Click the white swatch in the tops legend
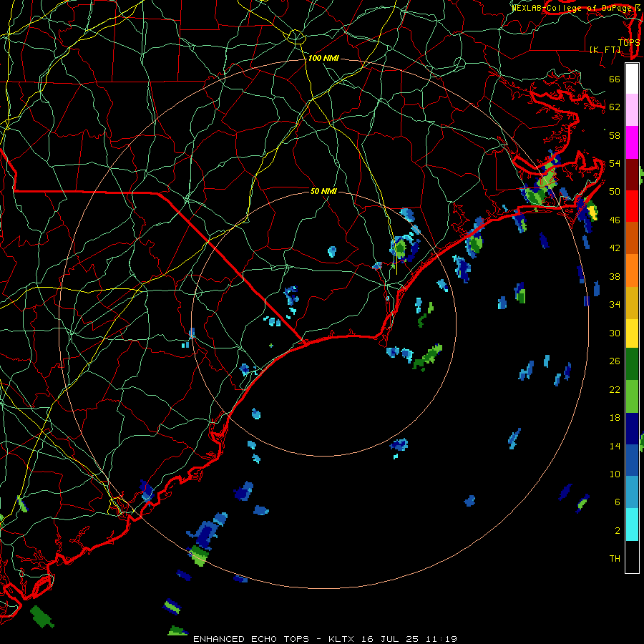The height and width of the screenshot is (644, 644). 632,79
